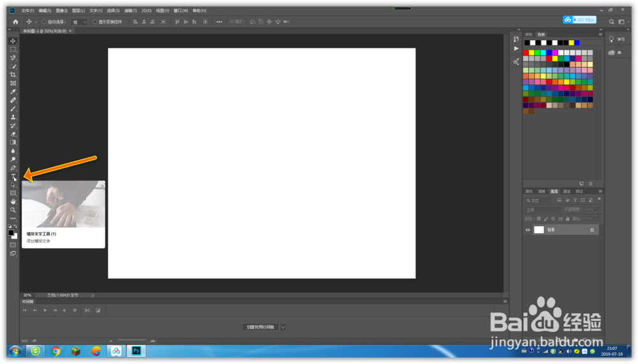Image resolution: width=638 pixels, height=364 pixels.
Task: Toggle pixel layer filter in Layers panel
Action: (559, 201)
